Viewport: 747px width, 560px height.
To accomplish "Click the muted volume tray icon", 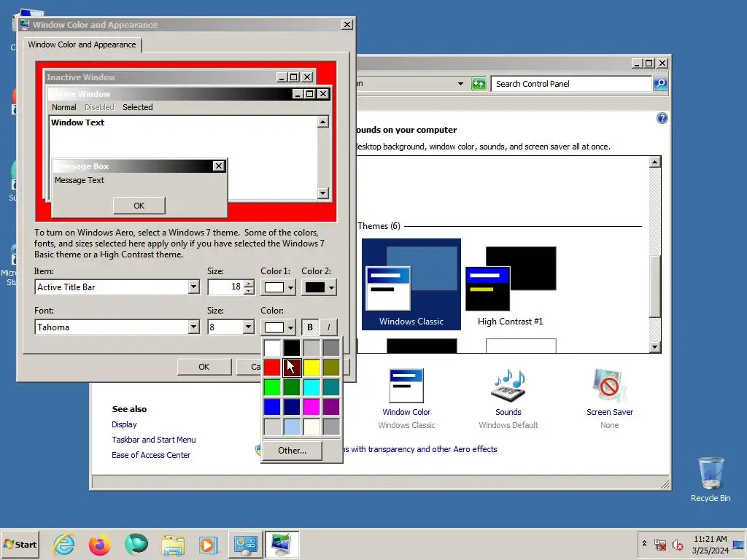I will (677, 544).
